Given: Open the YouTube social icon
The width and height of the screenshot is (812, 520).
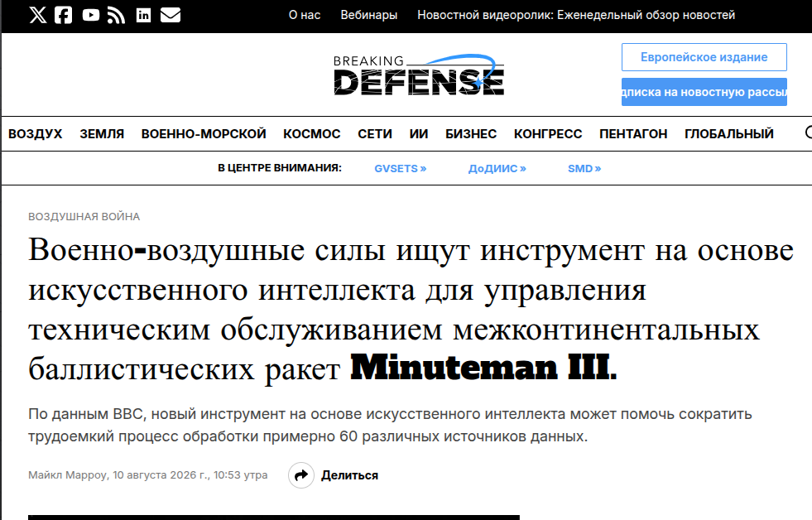Looking at the screenshot, I should click(90, 15).
